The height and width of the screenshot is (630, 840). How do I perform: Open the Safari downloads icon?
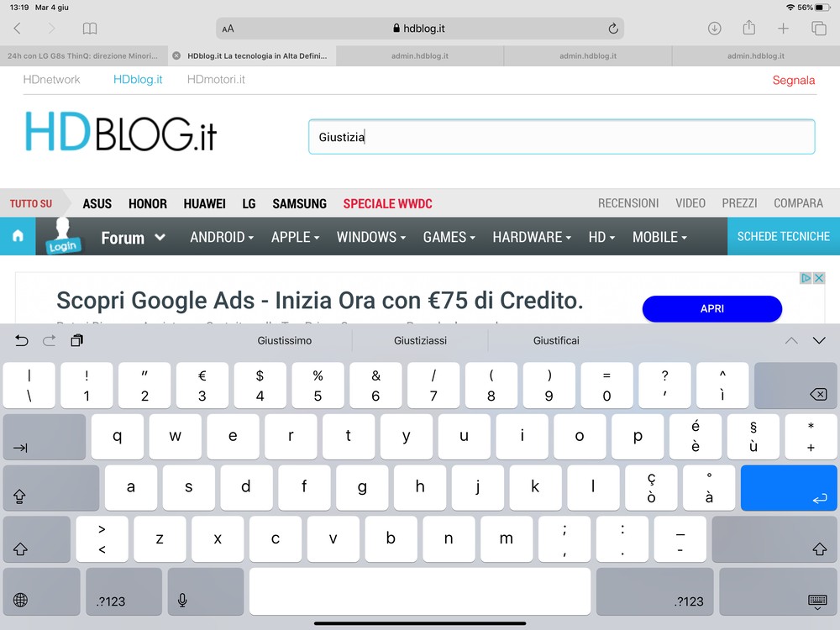pos(714,29)
